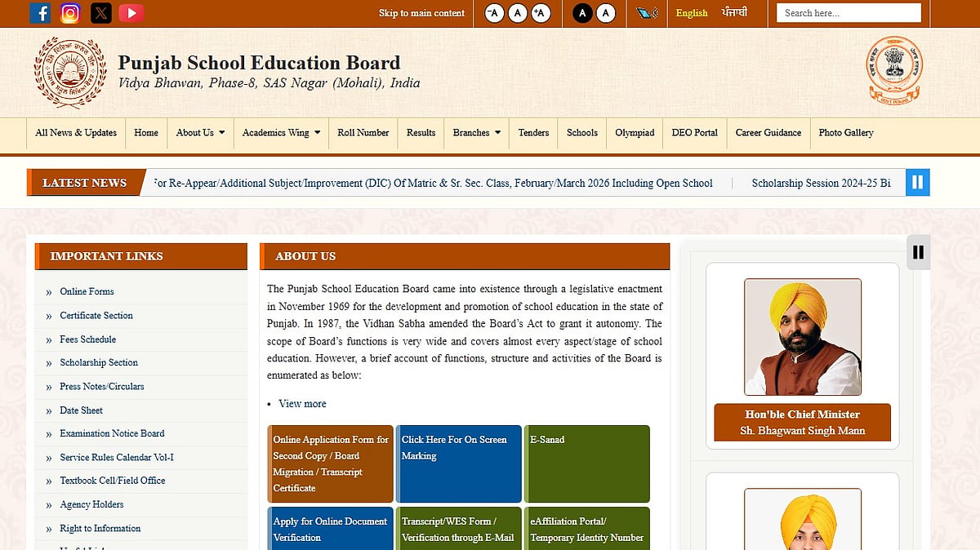Increase font size with +A button
This screenshot has width=980, height=550.
point(541,13)
